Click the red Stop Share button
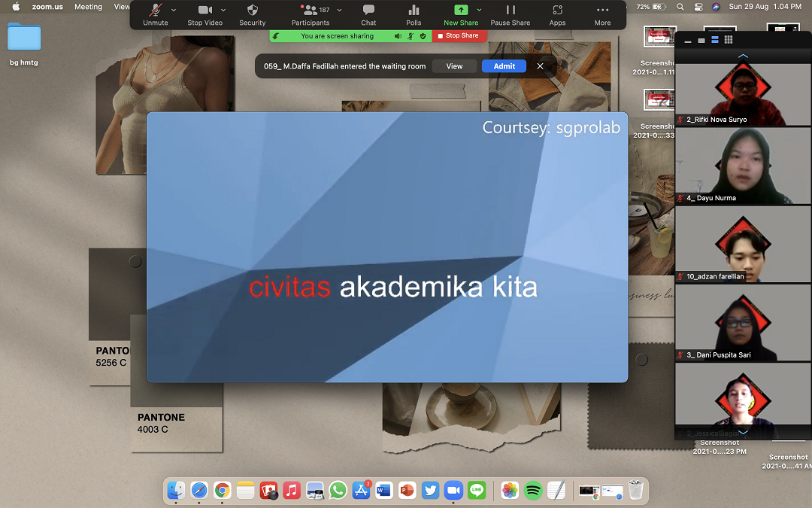Image resolution: width=812 pixels, height=508 pixels. tap(459, 35)
